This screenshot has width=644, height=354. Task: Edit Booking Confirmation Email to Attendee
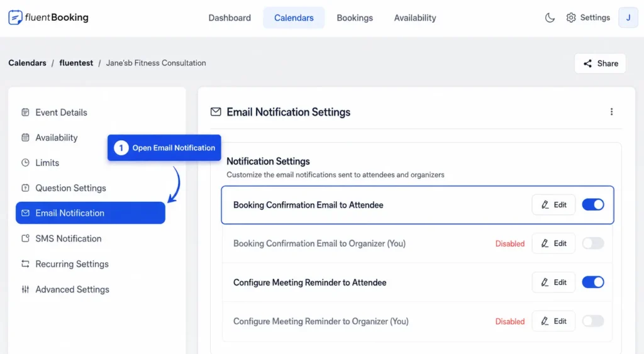pyautogui.click(x=553, y=204)
